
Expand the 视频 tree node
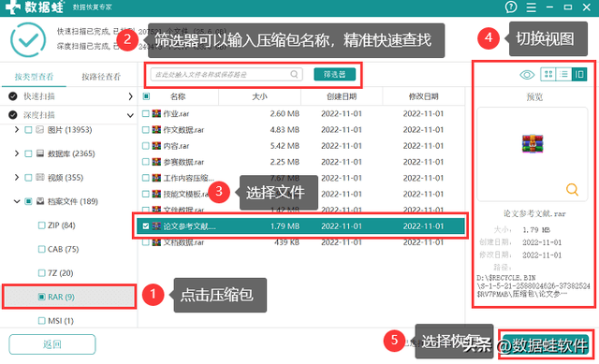point(17,177)
